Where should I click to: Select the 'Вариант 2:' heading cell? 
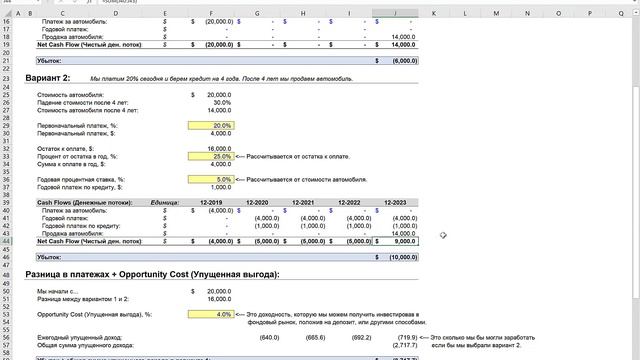48,78
